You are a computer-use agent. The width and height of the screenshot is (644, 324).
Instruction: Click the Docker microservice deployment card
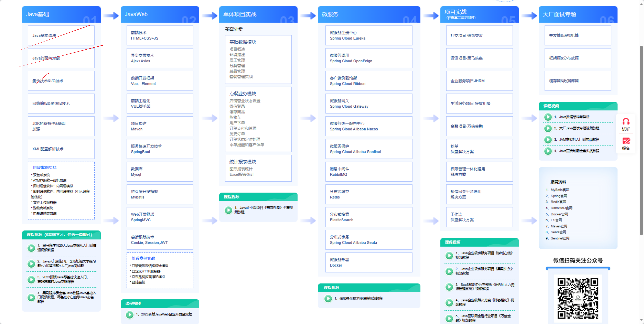coord(369,263)
